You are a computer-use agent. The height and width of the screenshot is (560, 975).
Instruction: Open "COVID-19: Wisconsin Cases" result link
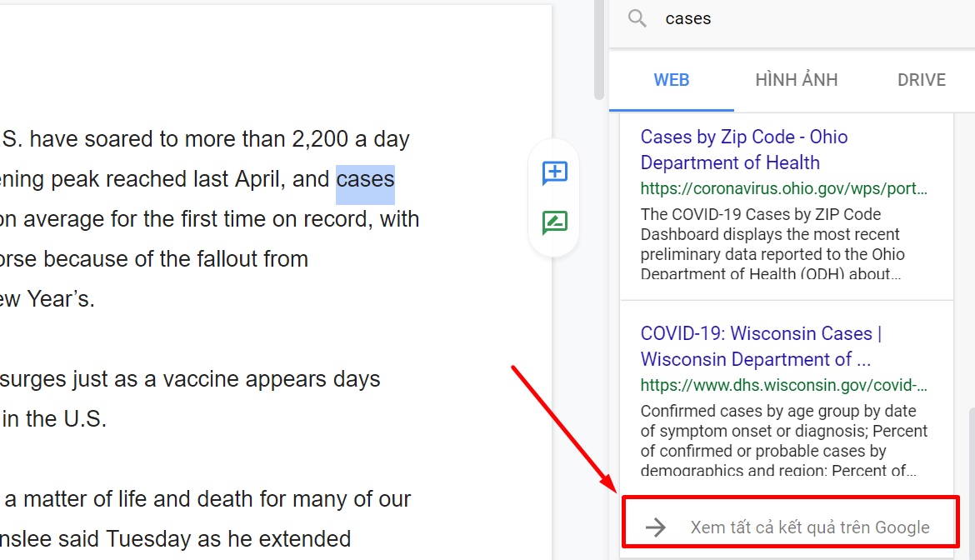coord(761,346)
